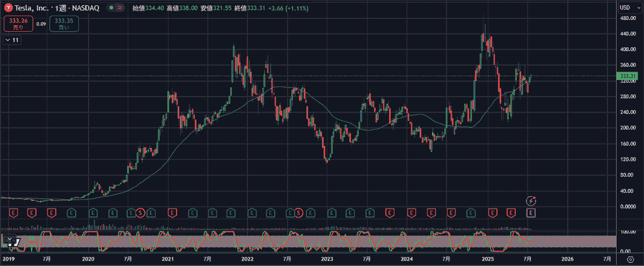The height and width of the screenshot is (267, 644).
Task: Click the red approximately-equal data icon
Action: tap(119, 8)
